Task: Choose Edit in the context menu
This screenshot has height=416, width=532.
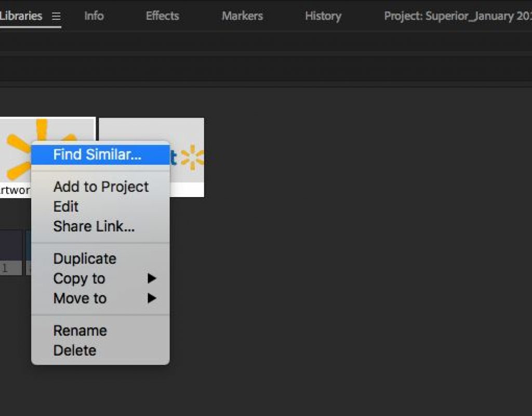Action: tap(100, 206)
